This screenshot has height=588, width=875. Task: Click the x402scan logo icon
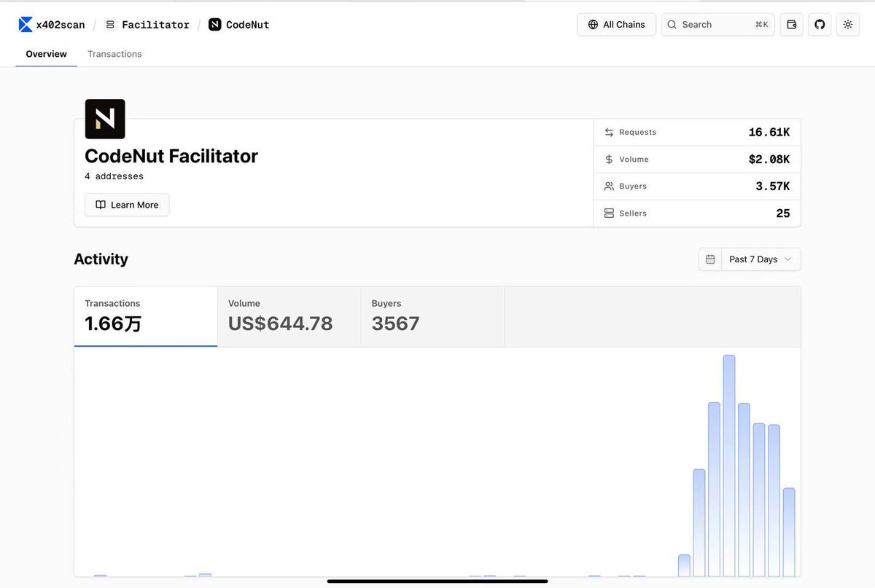pyautogui.click(x=26, y=25)
